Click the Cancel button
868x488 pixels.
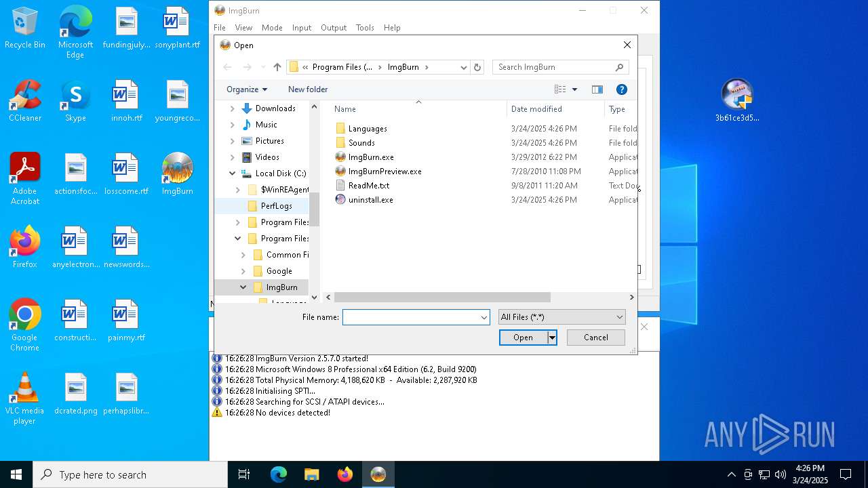point(595,338)
